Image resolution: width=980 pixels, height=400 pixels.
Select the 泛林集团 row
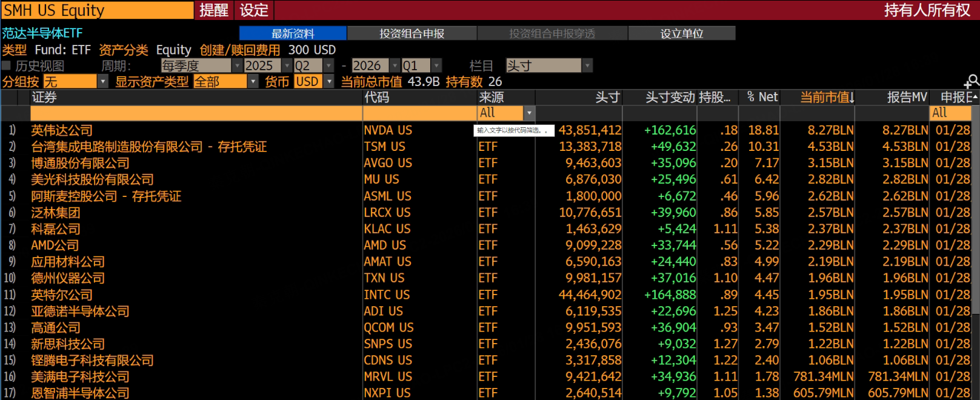tap(486, 212)
